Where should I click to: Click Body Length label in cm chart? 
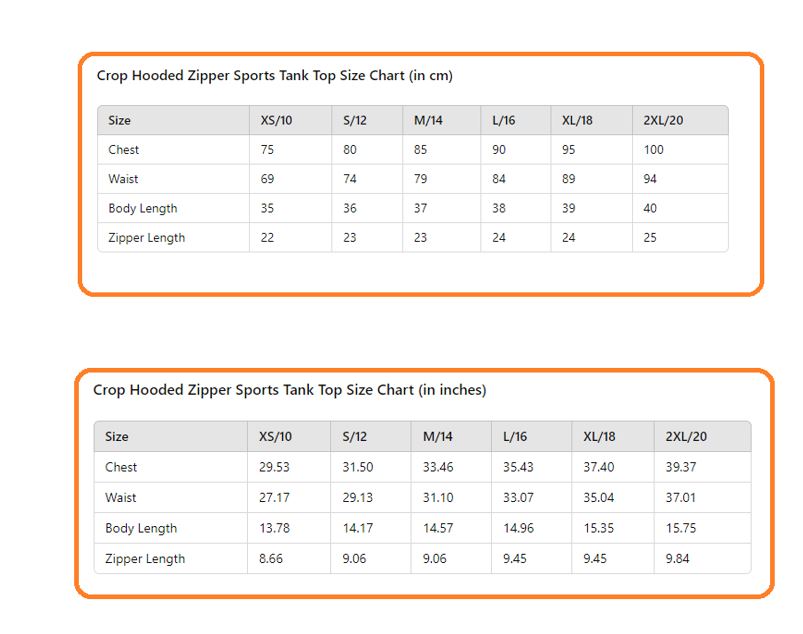tap(143, 209)
